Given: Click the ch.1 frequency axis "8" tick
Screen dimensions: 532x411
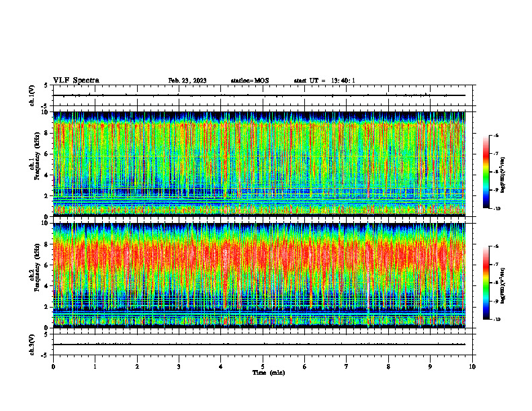Looking at the screenshot, I should 46,133.
